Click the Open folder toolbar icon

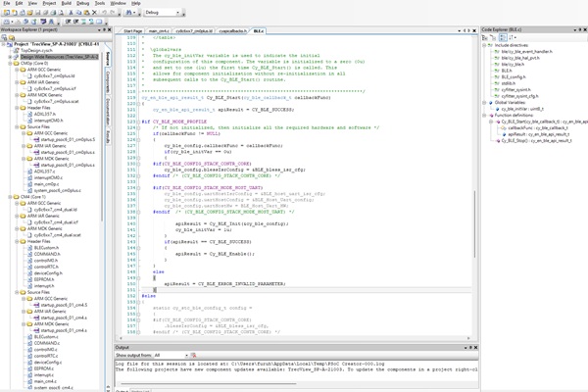[x=29, y=13]
